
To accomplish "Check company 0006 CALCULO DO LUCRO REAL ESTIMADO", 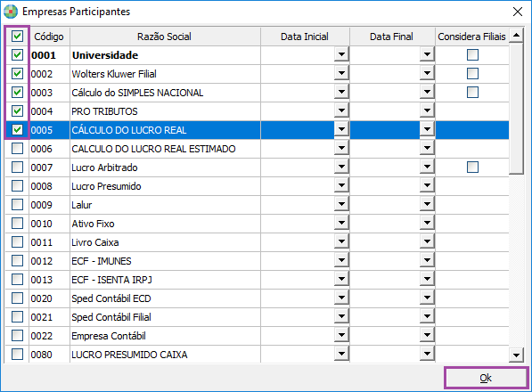I will pyautogui.click(x=17, y=148).
